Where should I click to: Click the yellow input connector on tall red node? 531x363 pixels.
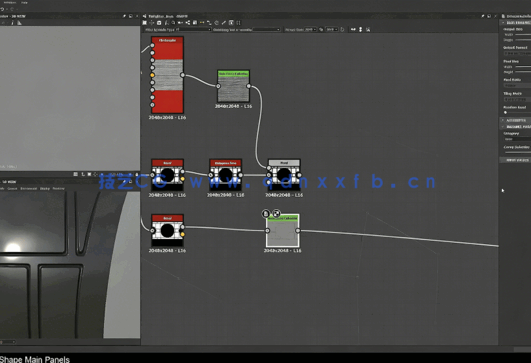pyautogui.click(x=152, y=75)
